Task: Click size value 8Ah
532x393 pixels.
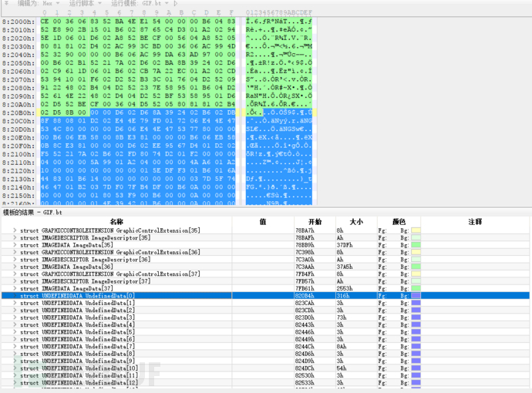Action: [x=342, y=347]
